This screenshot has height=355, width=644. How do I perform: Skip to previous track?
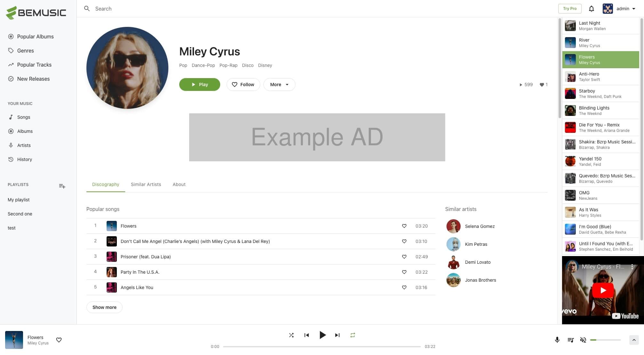point(307,335)
